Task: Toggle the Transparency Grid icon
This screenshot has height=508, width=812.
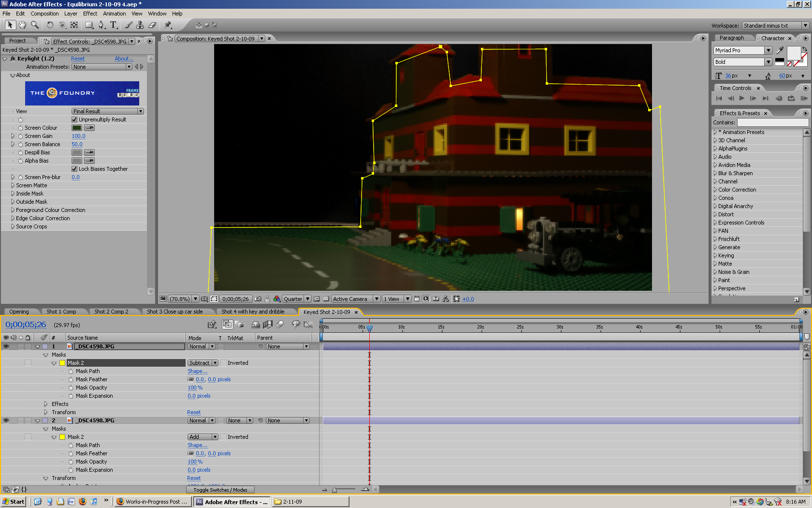Action: click(x=326, y=299)
